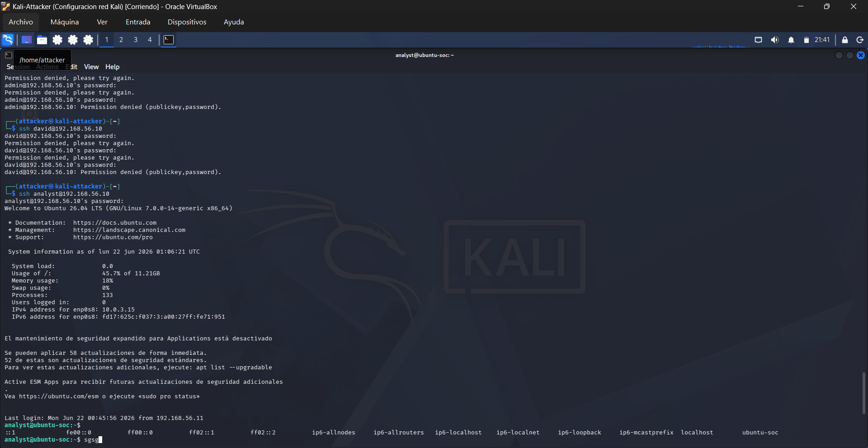Switch to workspace 3
This screenshot has height=448, width=868.
136,40
